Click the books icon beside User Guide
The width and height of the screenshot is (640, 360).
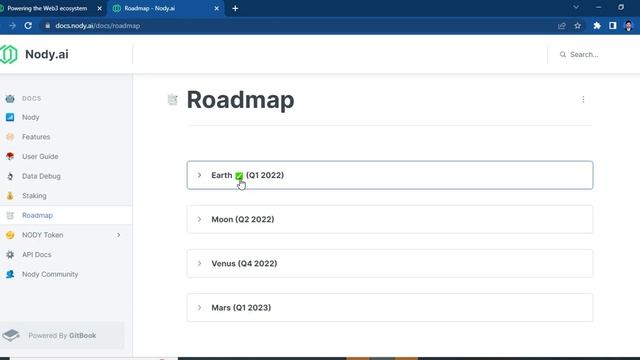(x=10, y=156)
